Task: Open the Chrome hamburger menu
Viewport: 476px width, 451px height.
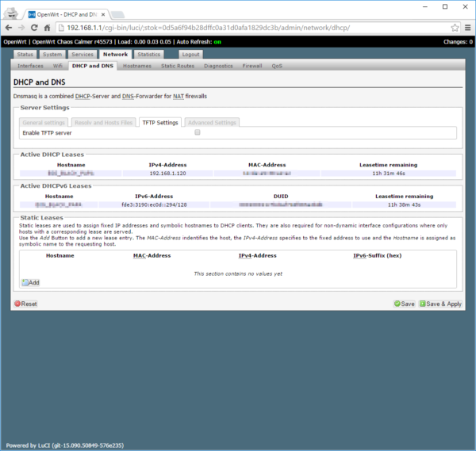Action: click(467, 27)
